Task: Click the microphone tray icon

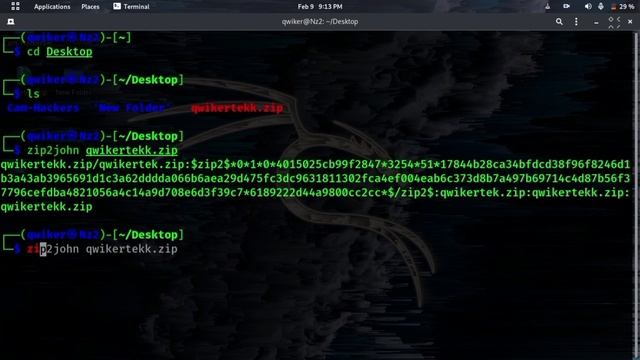Action: [601, 7]
